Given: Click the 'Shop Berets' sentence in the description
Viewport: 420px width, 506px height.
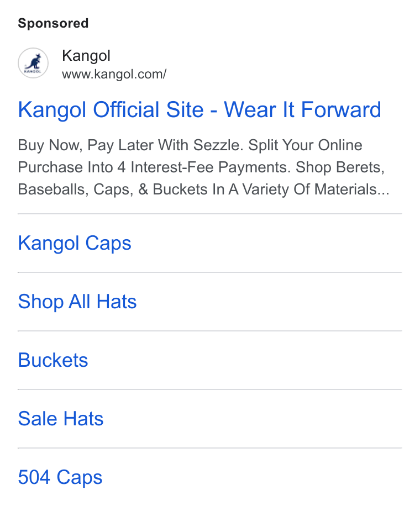Looking at the screenshot, I should point(340,167).
